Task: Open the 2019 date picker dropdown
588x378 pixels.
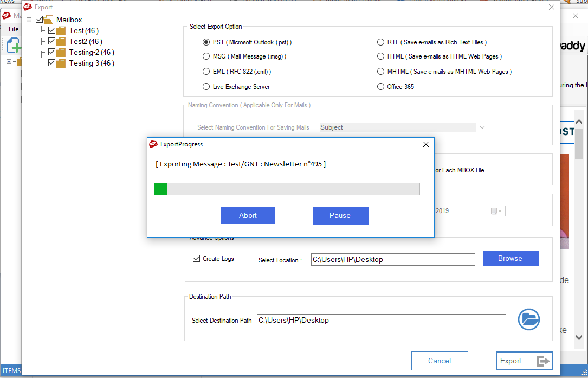Action: click(500, 211)
